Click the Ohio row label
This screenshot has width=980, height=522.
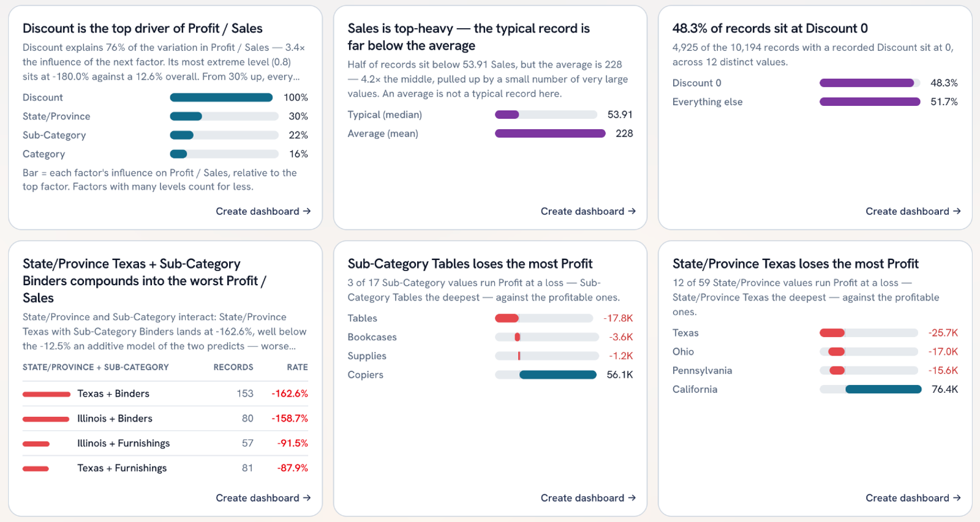point(683,352)
